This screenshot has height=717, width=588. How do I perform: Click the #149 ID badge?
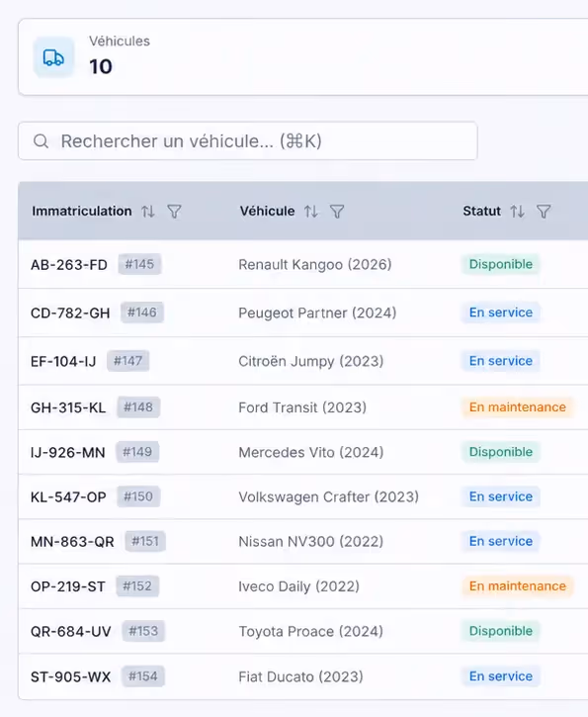pos(137,452)
